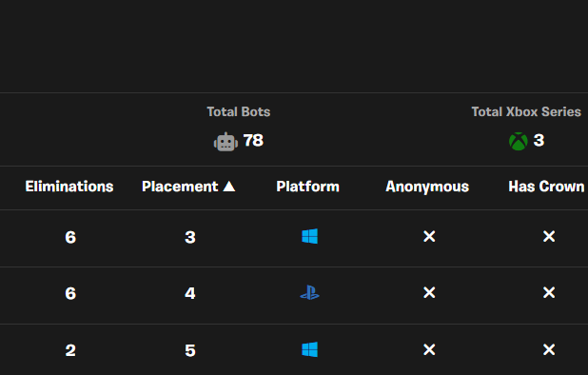
Task: Select eliminations value 6 in placement 4 row
Action: pos(70,293)
